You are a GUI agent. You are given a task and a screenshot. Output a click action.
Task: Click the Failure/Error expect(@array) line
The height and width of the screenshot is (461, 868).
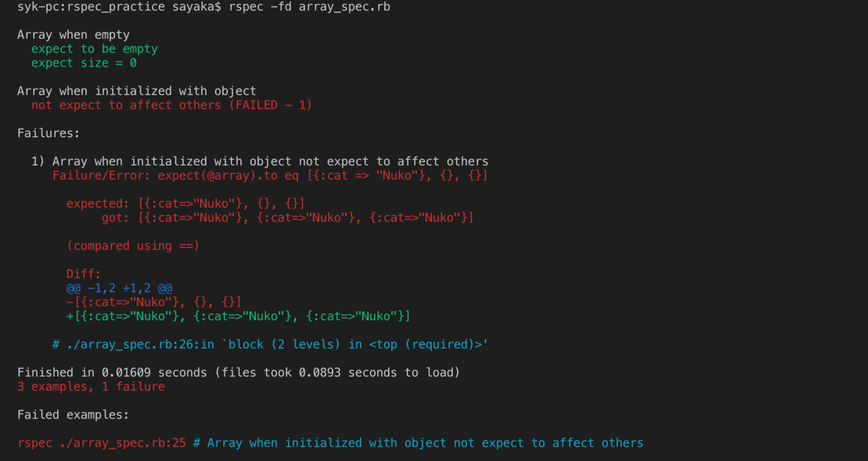pyautogui.click(x=270, y=176)
